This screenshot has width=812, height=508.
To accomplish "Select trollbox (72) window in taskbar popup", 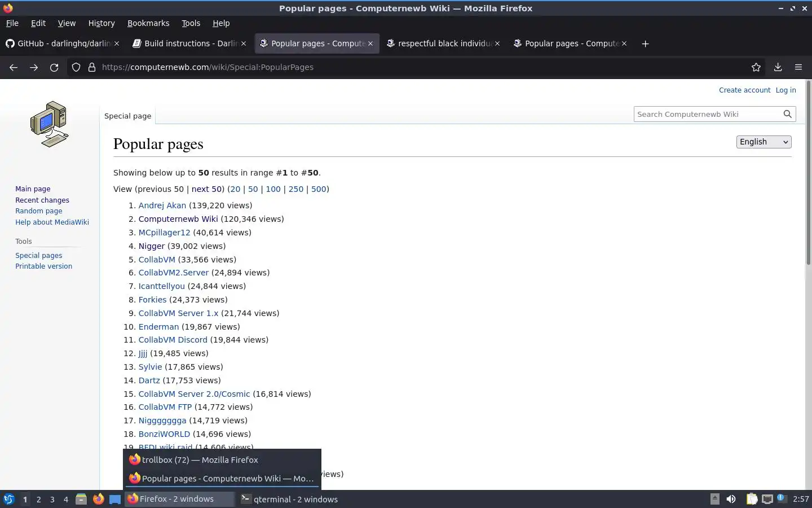I will tap(222, 460).
